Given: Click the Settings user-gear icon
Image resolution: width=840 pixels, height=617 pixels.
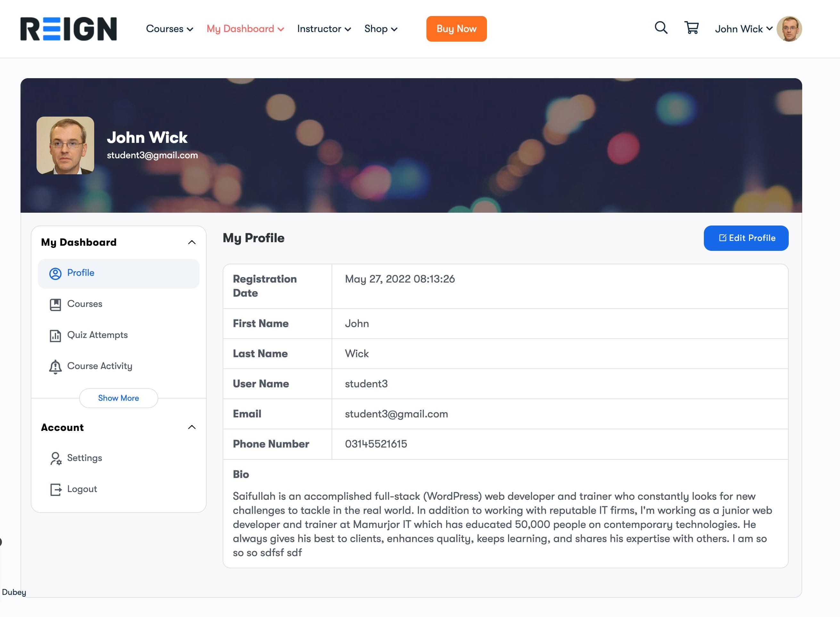Looking at the screenshot, I should 55,458.
